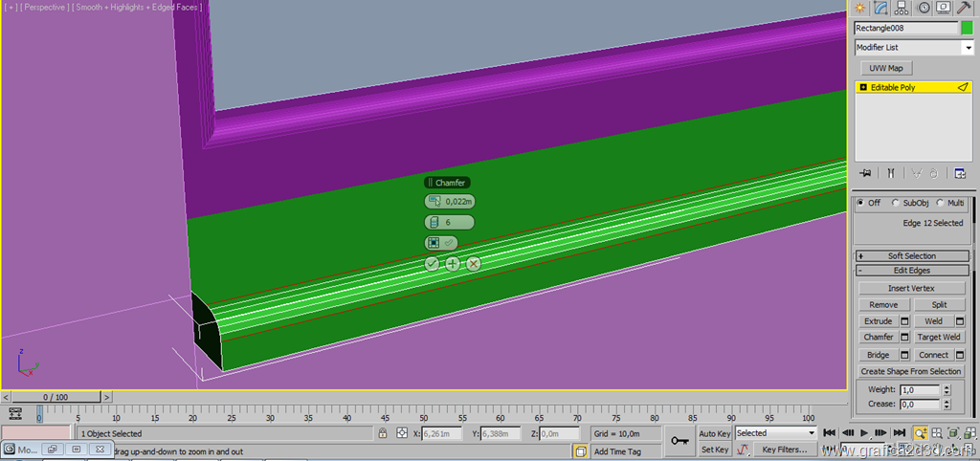
Task: Select the SubObj radio option
Action: [896, 203]
